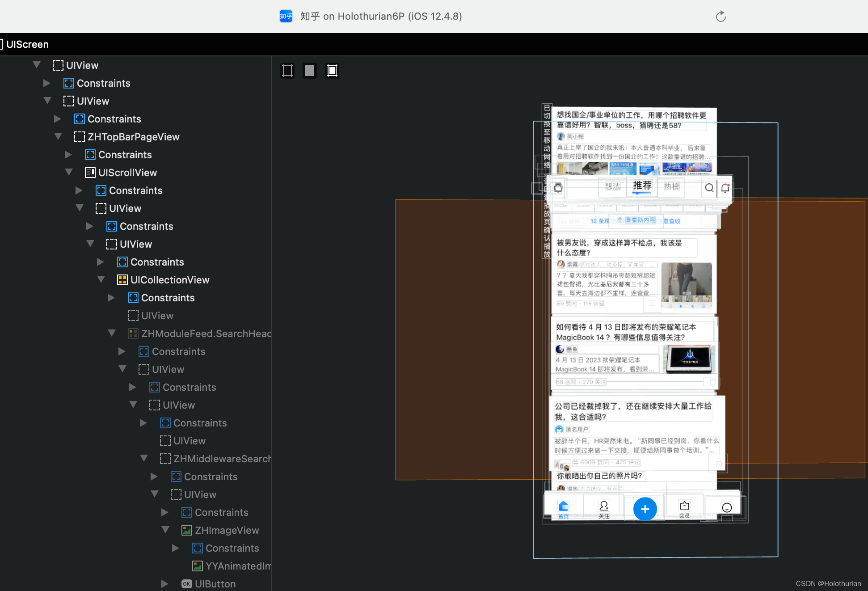The width and height of the screenshot is (868, 591).
Task: Click the UIButton OK node icon
Action: tap(186, 584)
